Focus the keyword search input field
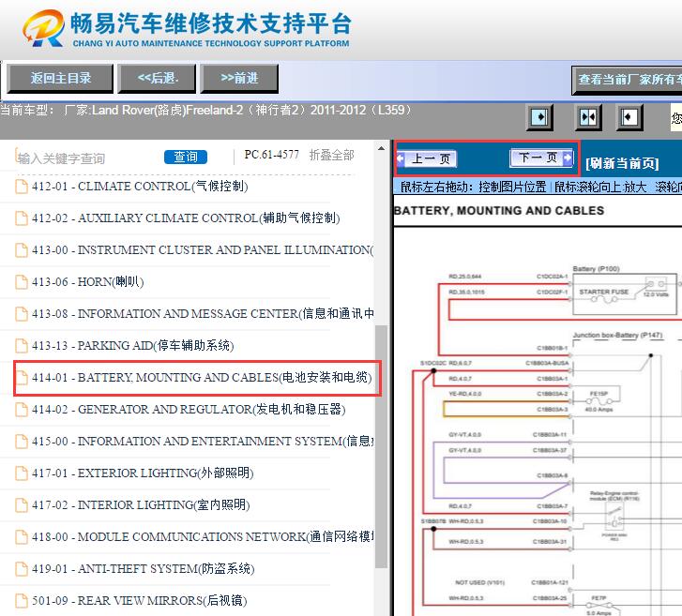 coord(87,158)
